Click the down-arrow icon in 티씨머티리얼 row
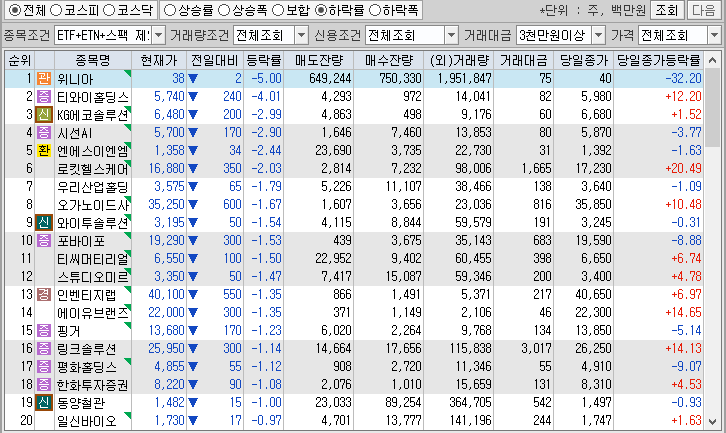The width and height of the screenshot is (726, 433). tap(193, 259)
